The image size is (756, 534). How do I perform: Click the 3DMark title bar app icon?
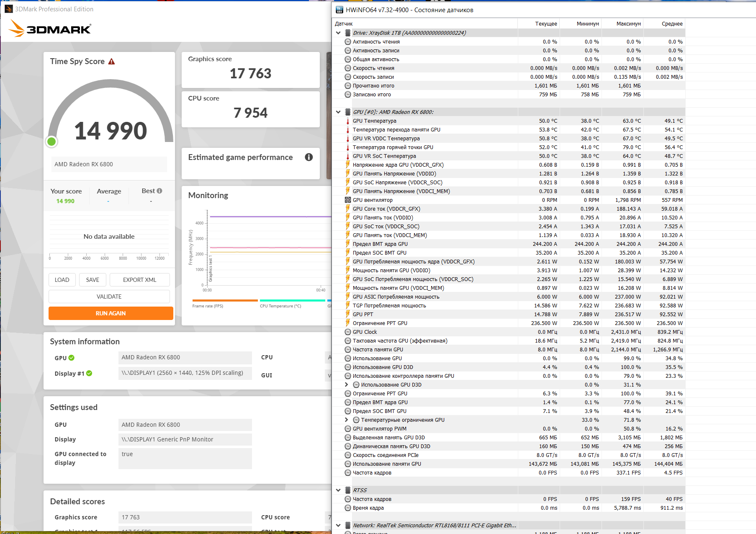pos(8,9)
